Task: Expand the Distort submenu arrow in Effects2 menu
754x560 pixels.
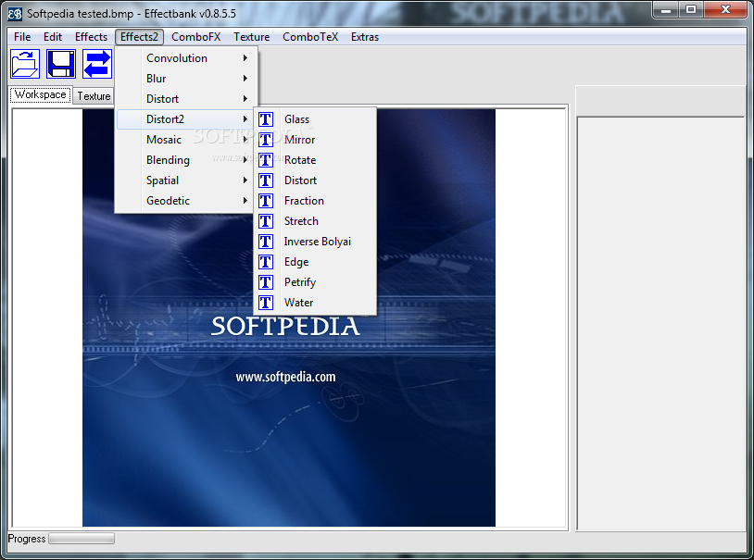Action: [x=245, y=98]
